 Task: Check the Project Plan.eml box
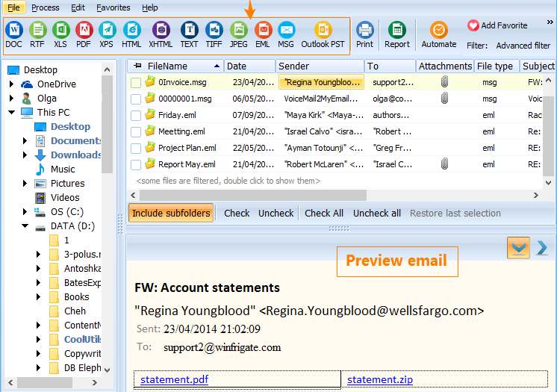pos(136,148)
